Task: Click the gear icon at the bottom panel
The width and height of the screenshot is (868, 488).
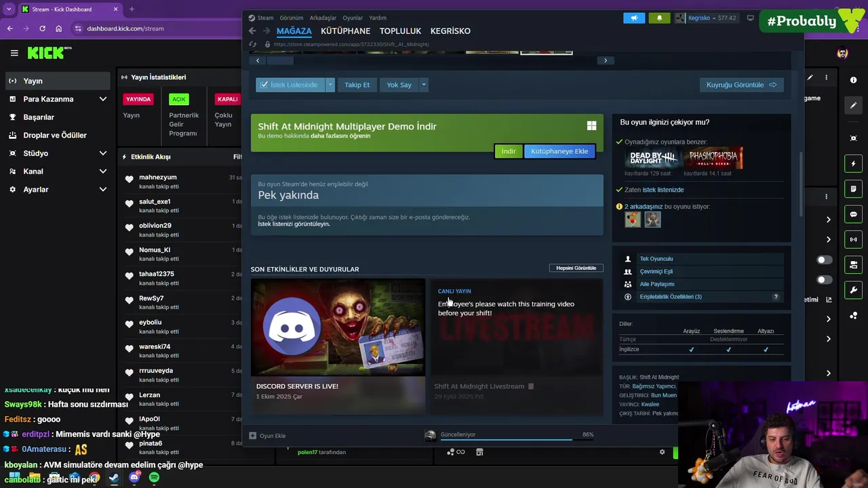Action: click(663, 452)
